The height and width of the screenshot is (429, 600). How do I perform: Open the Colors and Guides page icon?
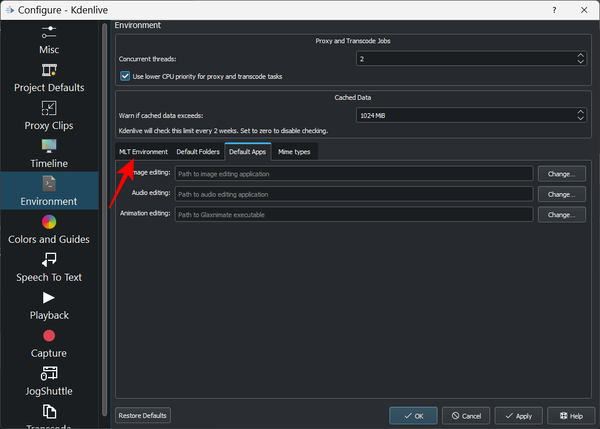[49, 222]
